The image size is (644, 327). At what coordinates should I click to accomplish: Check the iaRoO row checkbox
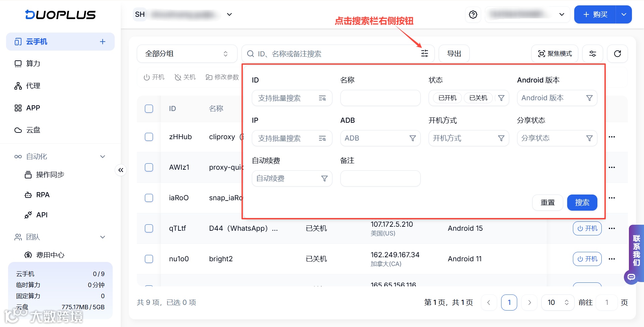click(149, 198)
